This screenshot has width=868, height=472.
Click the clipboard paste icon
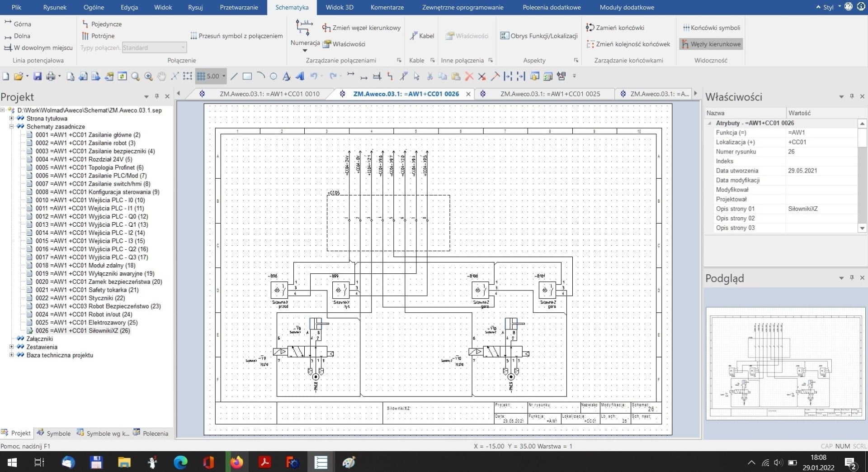456,76
